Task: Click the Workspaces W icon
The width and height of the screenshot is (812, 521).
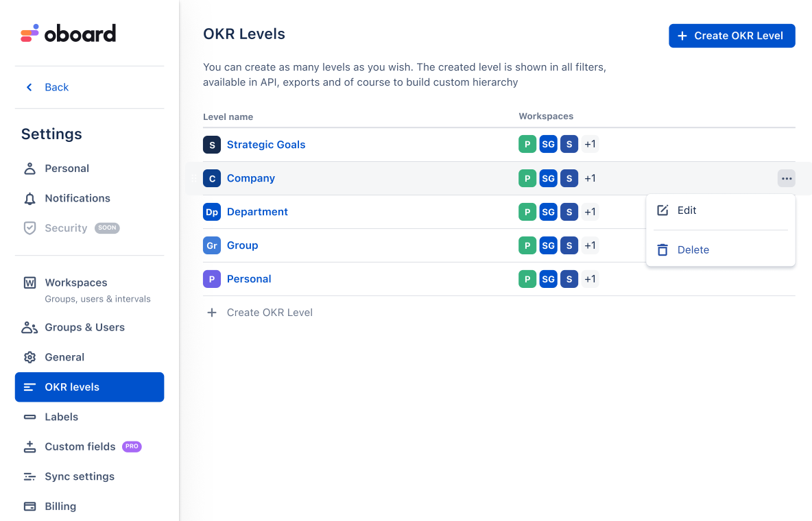Action: (30, 282)
